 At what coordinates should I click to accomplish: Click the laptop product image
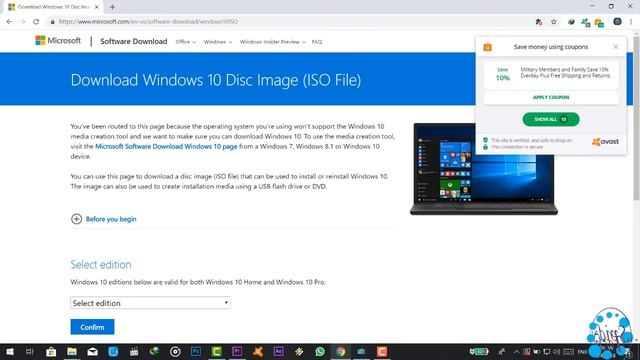pos(484,169)
